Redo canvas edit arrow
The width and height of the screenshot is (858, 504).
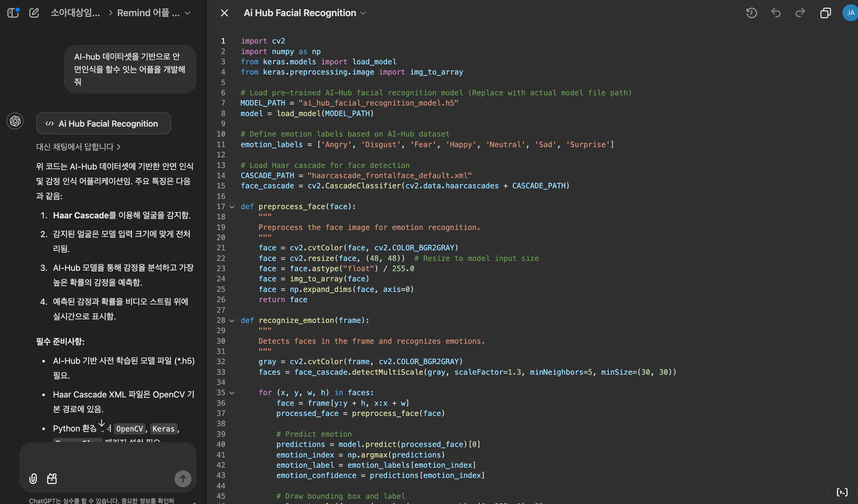tap(800, 13)
